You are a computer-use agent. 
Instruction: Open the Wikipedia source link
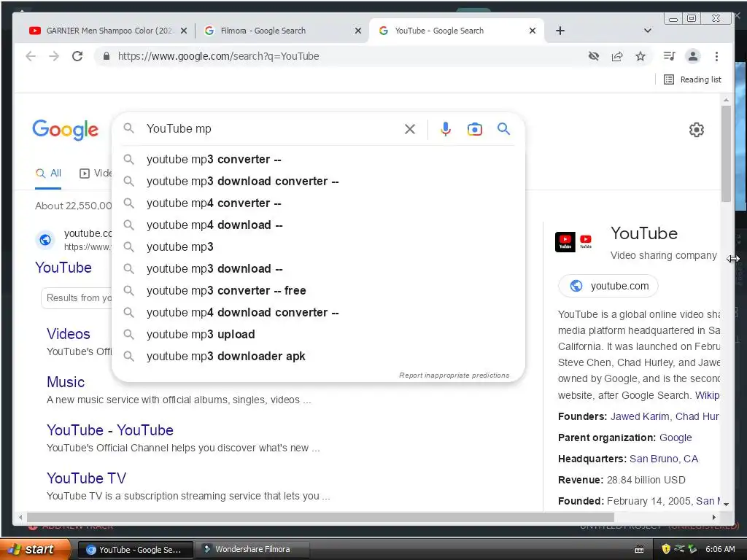[707, 395]
